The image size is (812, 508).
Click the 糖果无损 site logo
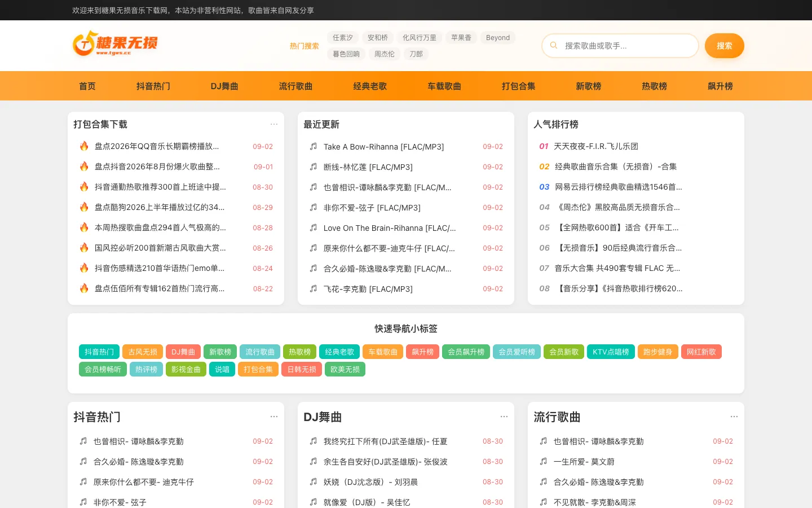tap(115, 43)
